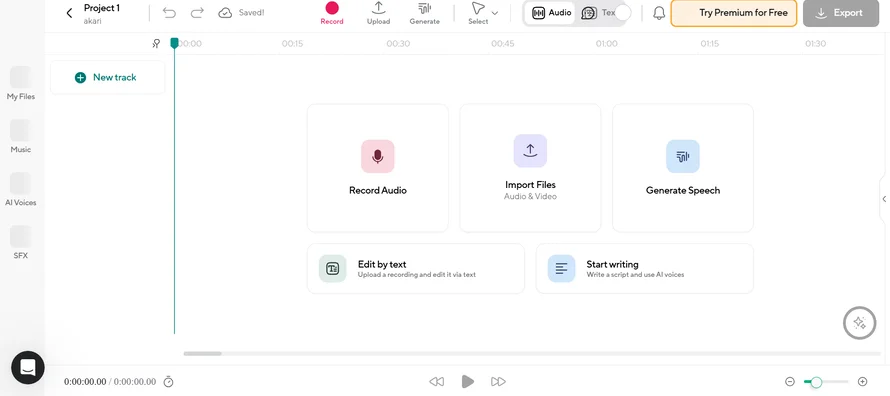The height and width of the screenshot is (396, 890).
Task: Click the timeline zoom slider handle
Action: 816,382
